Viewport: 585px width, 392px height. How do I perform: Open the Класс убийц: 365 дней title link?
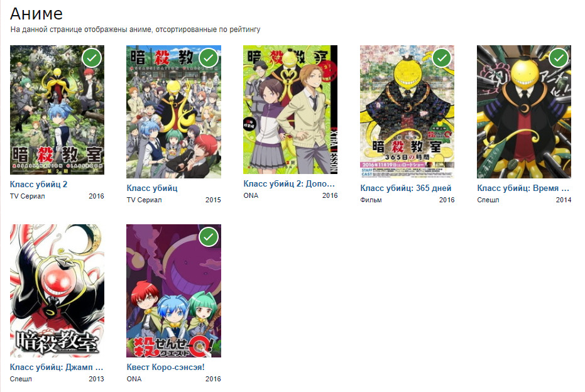click(x=405, y=188)
